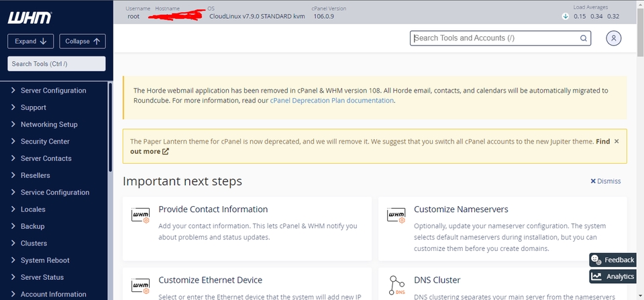Click the Feedback smiley button

coord(612,260)
